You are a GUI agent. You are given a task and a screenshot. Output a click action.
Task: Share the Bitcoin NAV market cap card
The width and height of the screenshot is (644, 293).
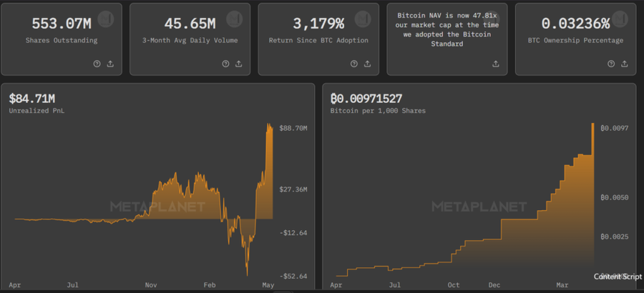click(x=496, y=64)
